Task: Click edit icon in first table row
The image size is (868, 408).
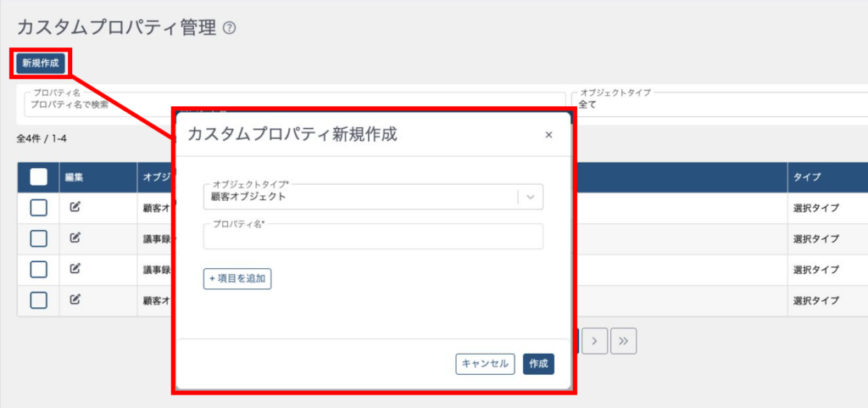Action: pyautogui.click(x=75, y=206)
